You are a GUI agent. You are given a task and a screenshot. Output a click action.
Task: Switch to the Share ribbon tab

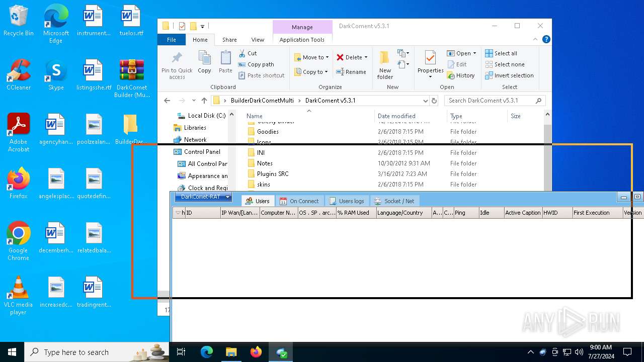(x=229, y=40)
